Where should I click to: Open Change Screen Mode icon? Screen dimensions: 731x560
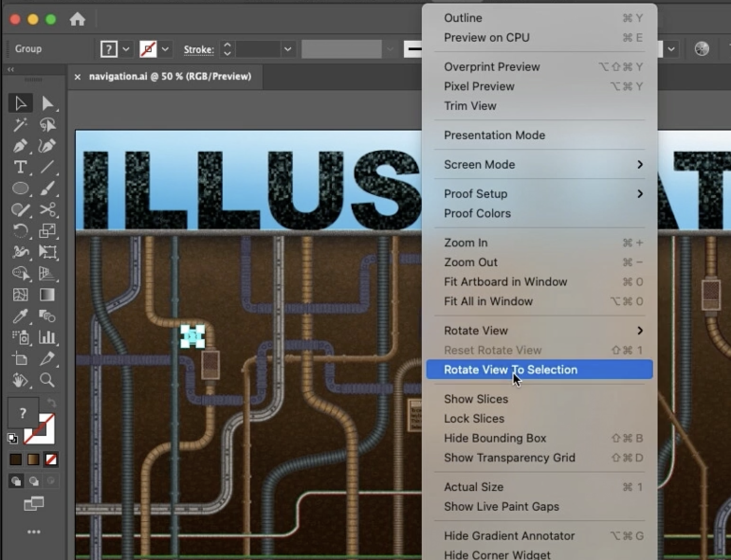point(34,504)
